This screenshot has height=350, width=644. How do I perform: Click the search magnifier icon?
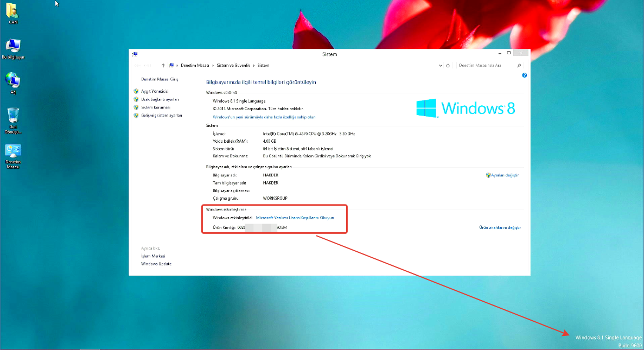pyautogui.click(x=519, y=65)
